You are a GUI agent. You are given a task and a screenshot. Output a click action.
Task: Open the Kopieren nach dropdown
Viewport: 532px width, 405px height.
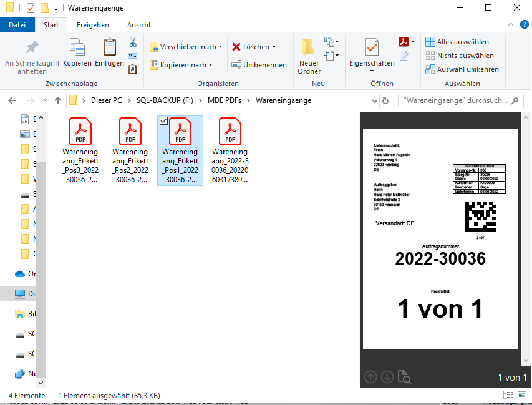click(x=211, y=65)
